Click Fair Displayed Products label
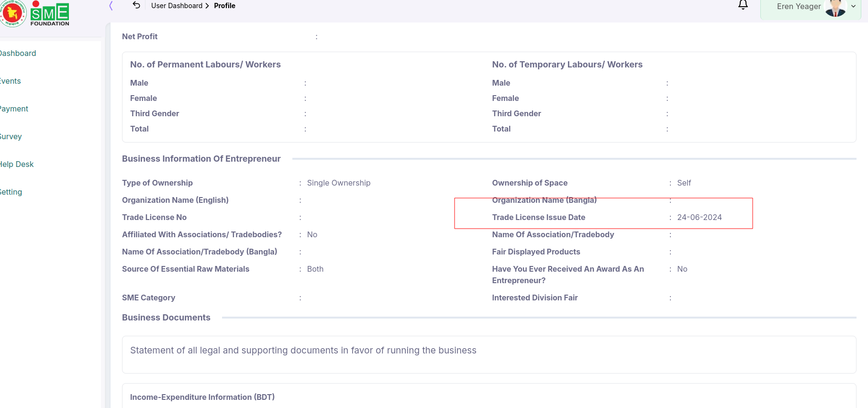 coord(536,252)
